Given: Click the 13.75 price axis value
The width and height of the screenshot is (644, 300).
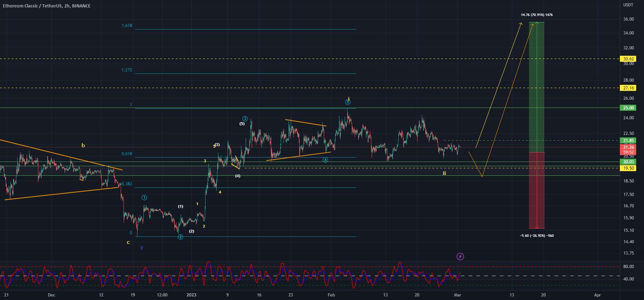Looking at the screenshot, I should [x=628, y=253].
